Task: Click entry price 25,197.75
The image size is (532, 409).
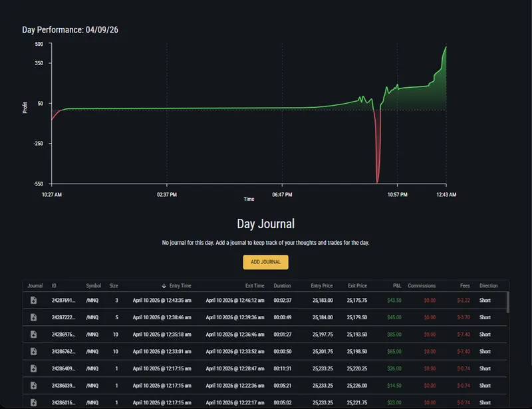Action: pyautogui.click(x=323, y=335)
